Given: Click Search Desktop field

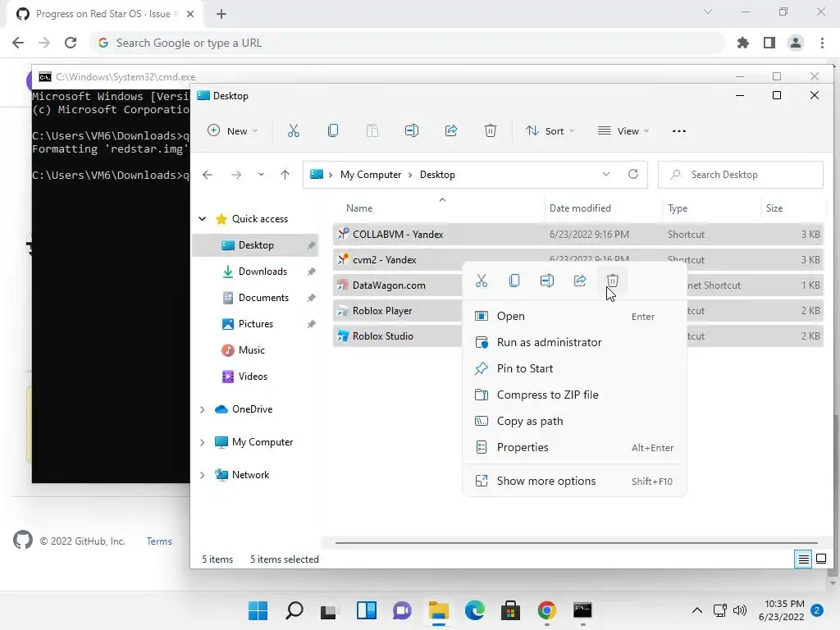Looking at the screenshot, I should click(741, 175).
